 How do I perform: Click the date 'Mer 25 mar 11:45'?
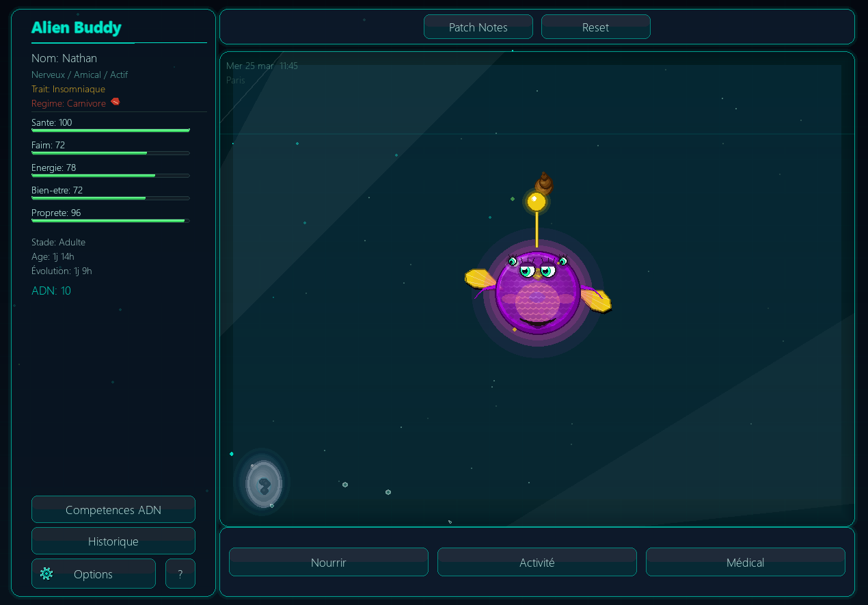tap(262, 66)
